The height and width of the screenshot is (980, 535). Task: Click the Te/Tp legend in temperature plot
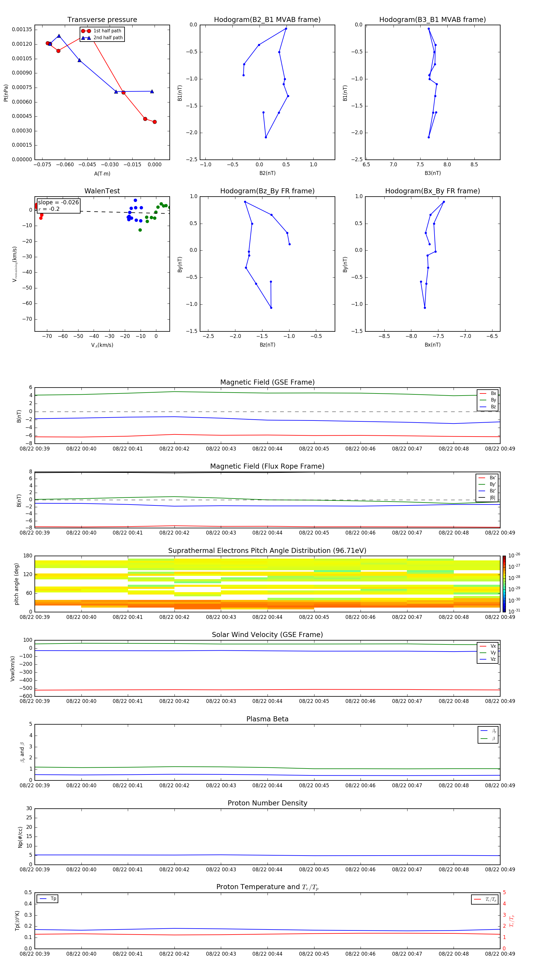tap(485, 899)
